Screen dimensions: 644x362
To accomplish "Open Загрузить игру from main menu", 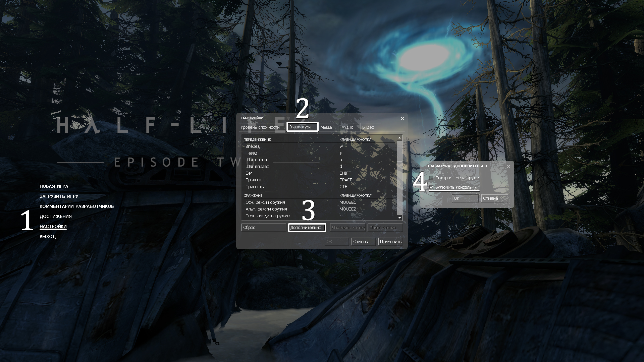I will [x=59, y=196].
